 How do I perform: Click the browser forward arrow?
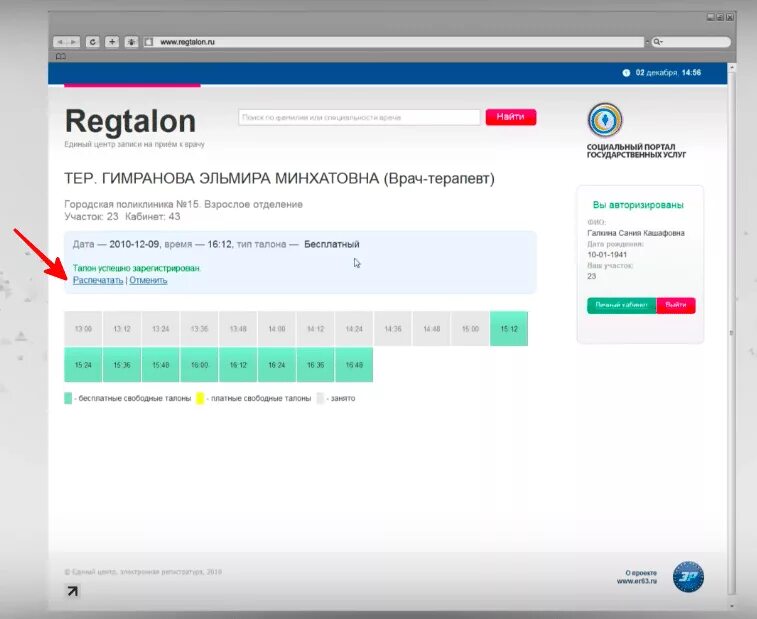(x=73, y=42)
